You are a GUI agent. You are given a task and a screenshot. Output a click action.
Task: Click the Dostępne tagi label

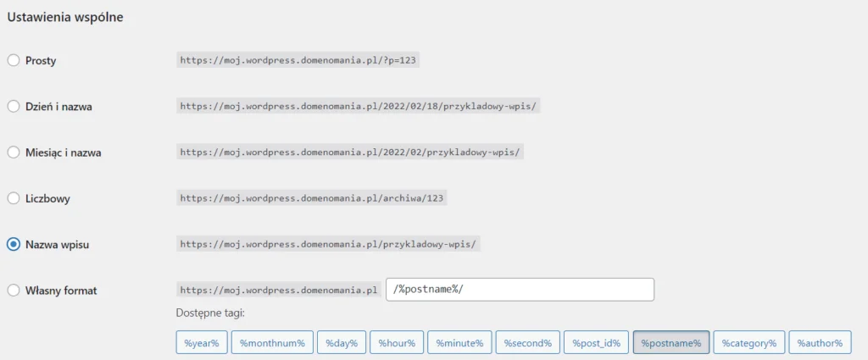(x=210, y=313)
